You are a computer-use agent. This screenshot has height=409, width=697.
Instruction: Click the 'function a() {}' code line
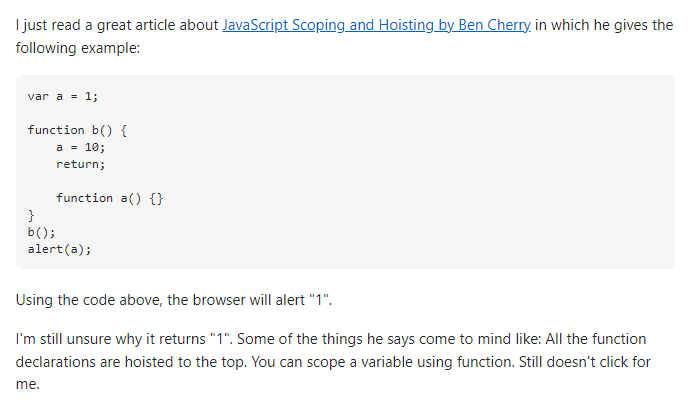click(110, 198)
